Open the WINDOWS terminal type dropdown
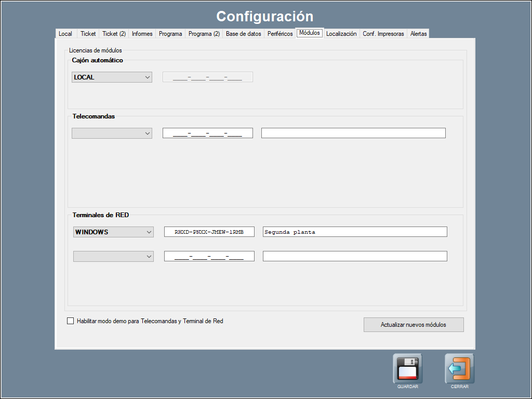532x399 pixels. [x=113, y=232]
